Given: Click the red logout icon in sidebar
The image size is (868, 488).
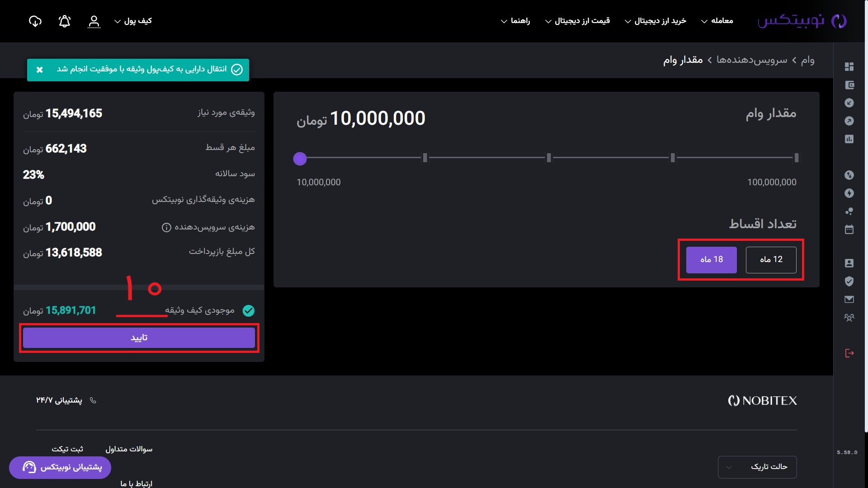Looking at the screenshot, I should [849, 353].
